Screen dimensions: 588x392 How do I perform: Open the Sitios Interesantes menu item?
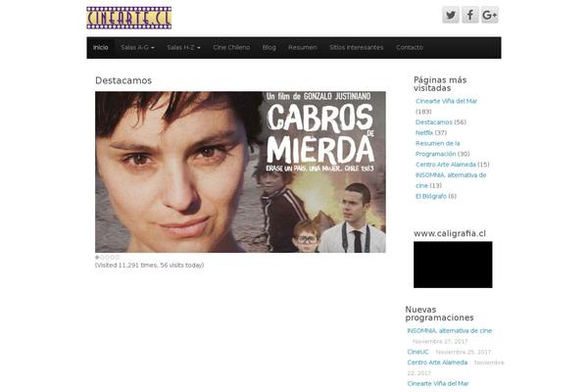click(x=357, y=48)
